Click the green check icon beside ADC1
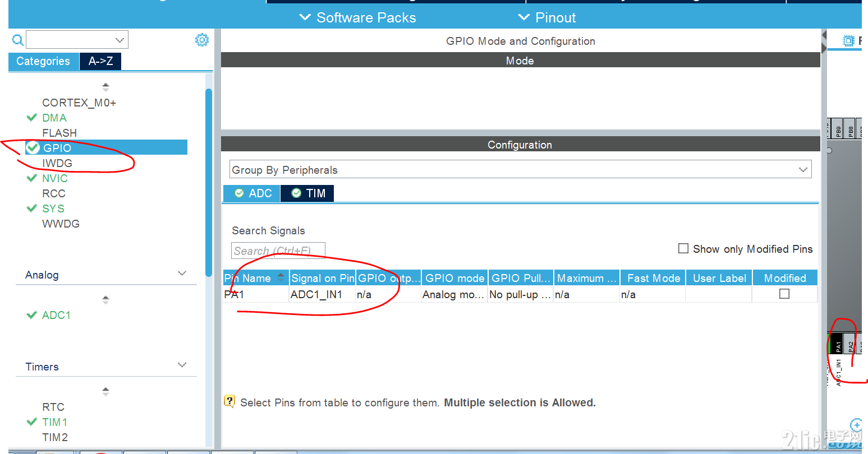Screen dimensions: 868x454 pos(32,315)
